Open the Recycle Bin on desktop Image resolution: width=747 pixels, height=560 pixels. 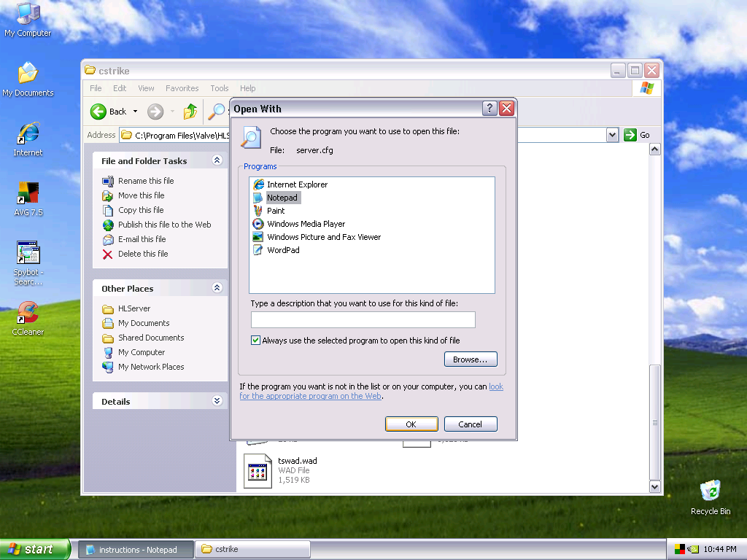[x=711, y=497]
